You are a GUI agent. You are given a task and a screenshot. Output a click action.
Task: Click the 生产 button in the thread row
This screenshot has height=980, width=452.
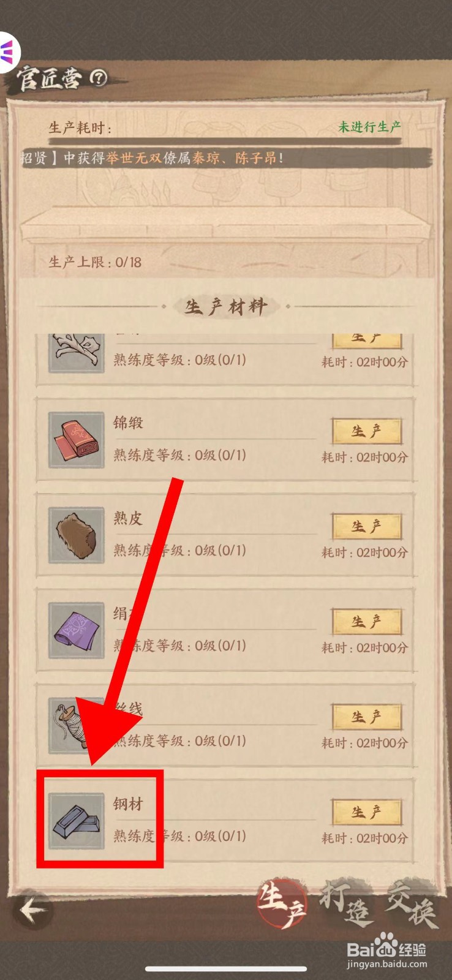[367, 717]
